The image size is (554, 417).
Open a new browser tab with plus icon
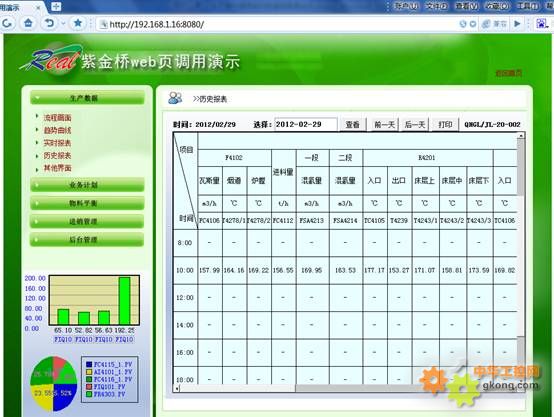(x=56, y=6)
